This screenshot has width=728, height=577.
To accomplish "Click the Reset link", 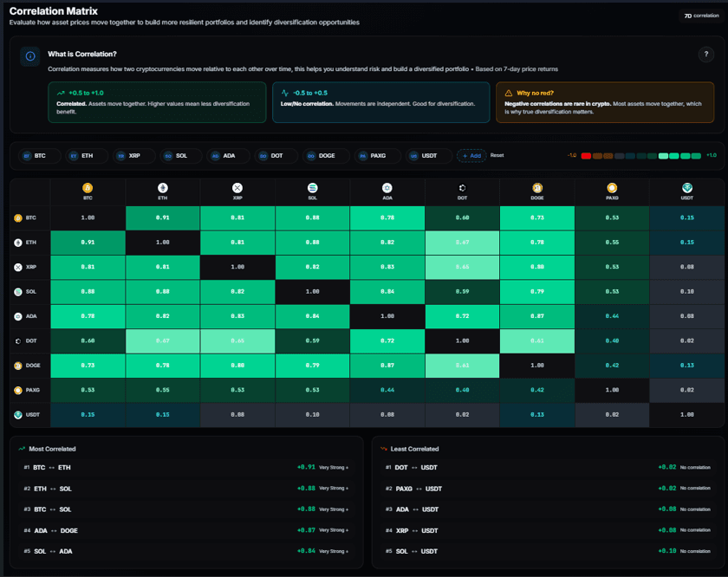I will [497, 155].
